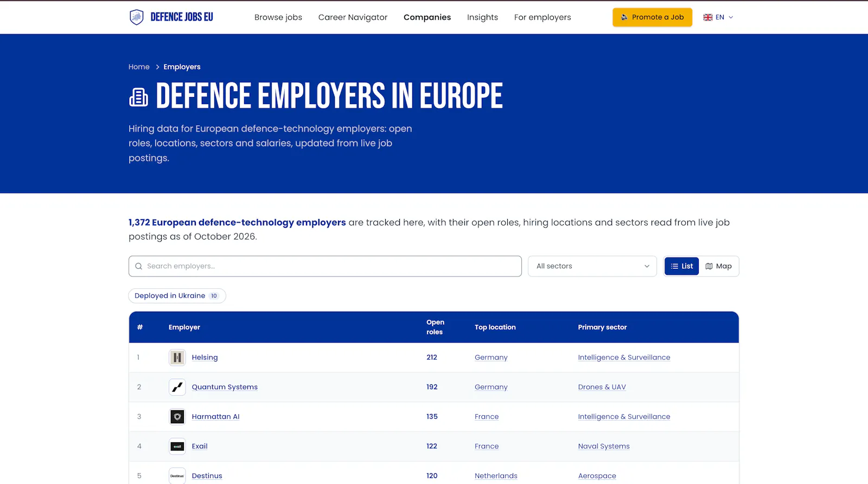The height and width of the screenshot is (484, 868).
Task: Open the Helsing employer link
Action: click(205, 358)
